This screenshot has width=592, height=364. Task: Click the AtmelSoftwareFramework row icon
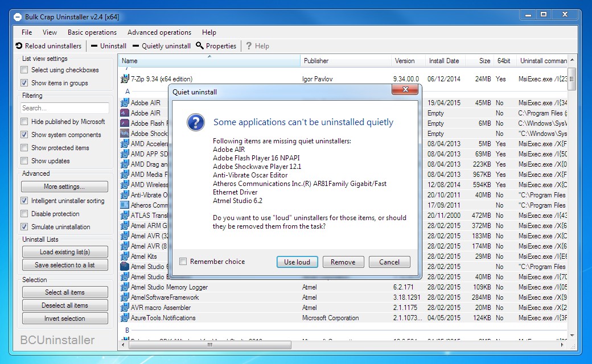coord(125,297)
